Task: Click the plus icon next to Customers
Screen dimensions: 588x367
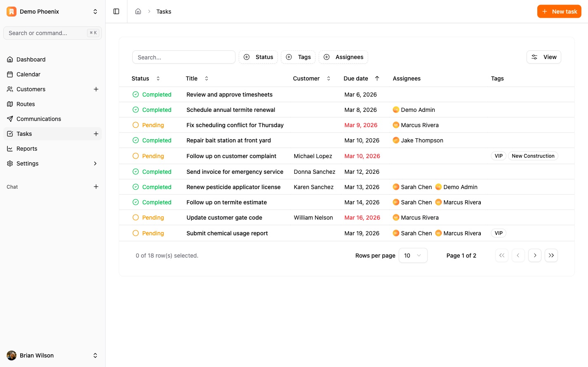Action: (x=96, y=89)
